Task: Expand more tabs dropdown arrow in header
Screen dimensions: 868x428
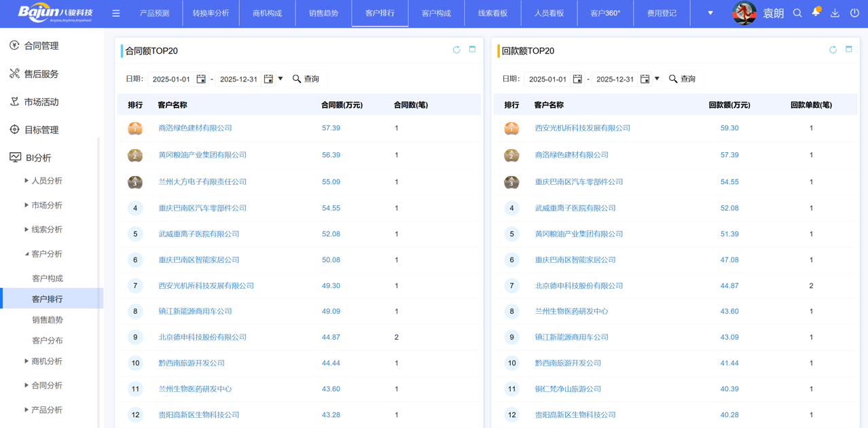Action: [x=710, y=14]
